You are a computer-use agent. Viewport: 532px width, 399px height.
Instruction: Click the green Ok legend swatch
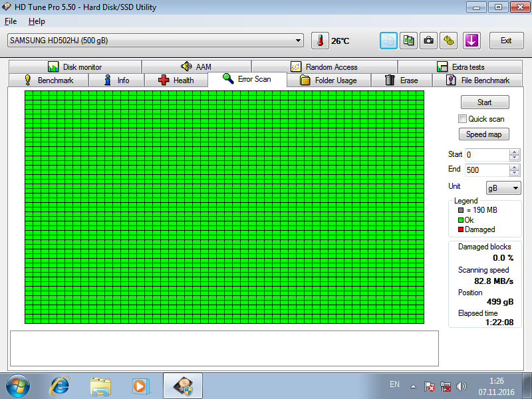pyautogui.click(x=461, y=220)
